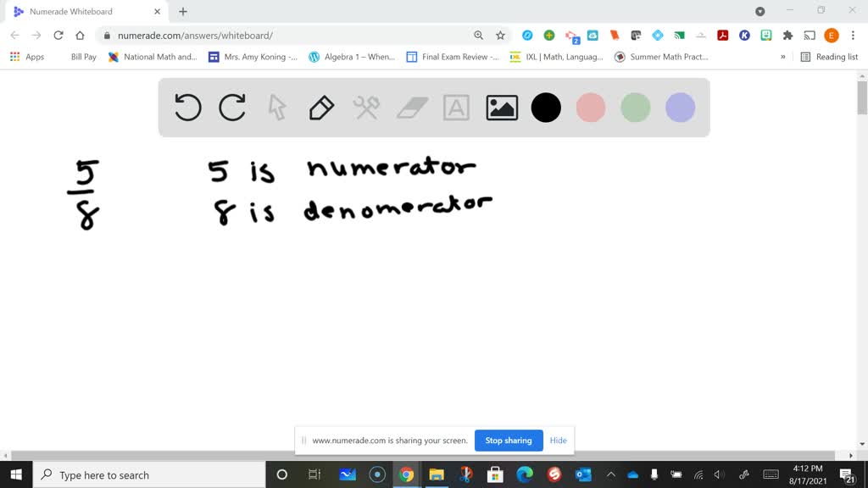The image size is (868, 488).
Task: Choose the cursor selection tool
Action: [277, 108]
